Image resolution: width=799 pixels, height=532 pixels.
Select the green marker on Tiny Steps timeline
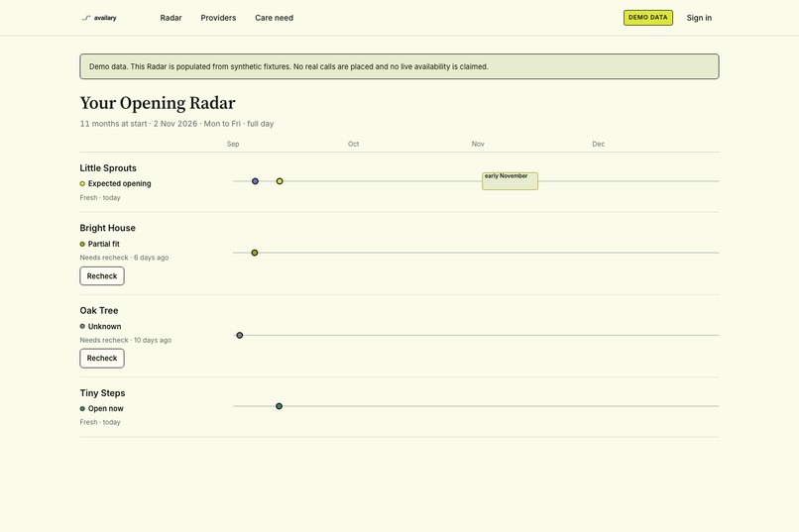click(x=280, y=406)
